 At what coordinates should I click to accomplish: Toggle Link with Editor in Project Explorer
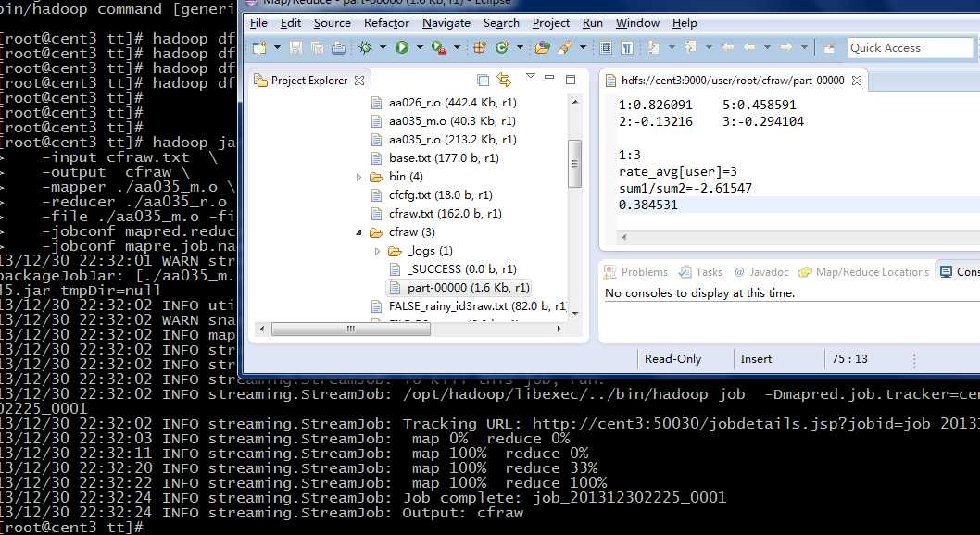(504, 80)
